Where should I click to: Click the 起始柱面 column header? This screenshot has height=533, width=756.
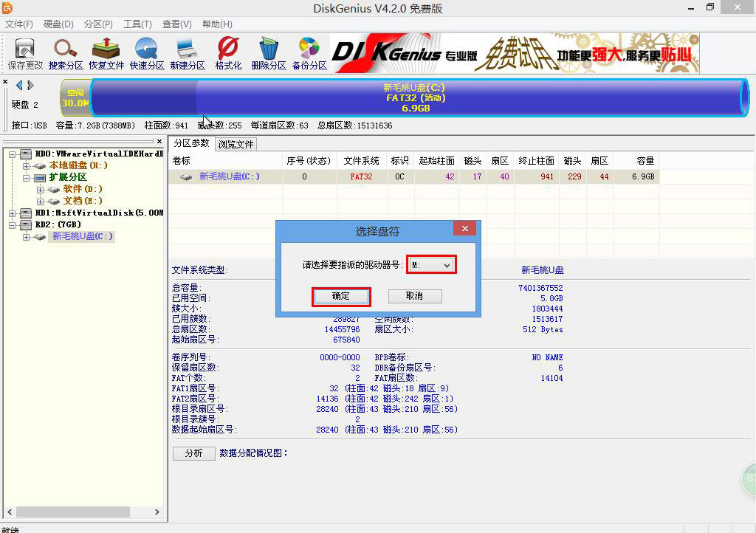(437, 161)
